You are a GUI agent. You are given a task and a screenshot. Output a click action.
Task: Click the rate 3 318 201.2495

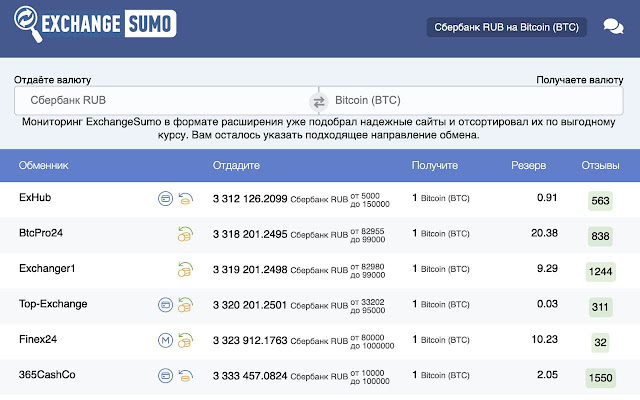pos(250,234)
